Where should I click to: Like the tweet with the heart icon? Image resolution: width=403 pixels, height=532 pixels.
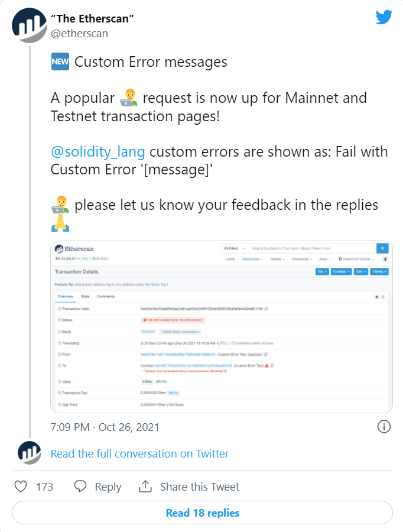(x=21, y=486)
